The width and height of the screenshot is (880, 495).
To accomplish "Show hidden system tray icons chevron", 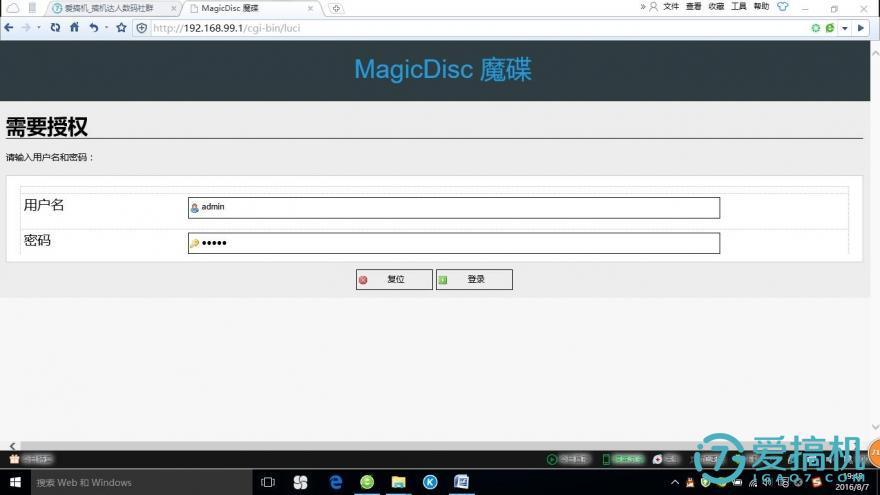I will [675, 482].
